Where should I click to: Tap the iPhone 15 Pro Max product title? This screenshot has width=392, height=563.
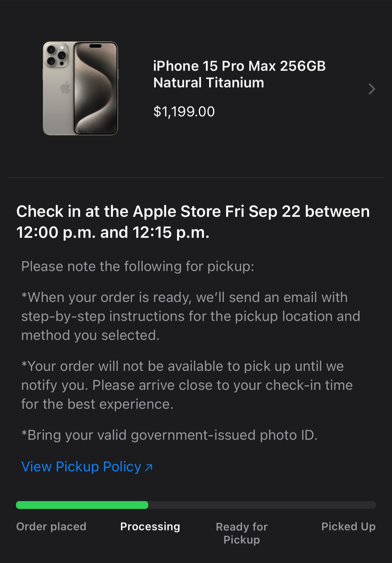pyautogui.click(x=239, y=66)
